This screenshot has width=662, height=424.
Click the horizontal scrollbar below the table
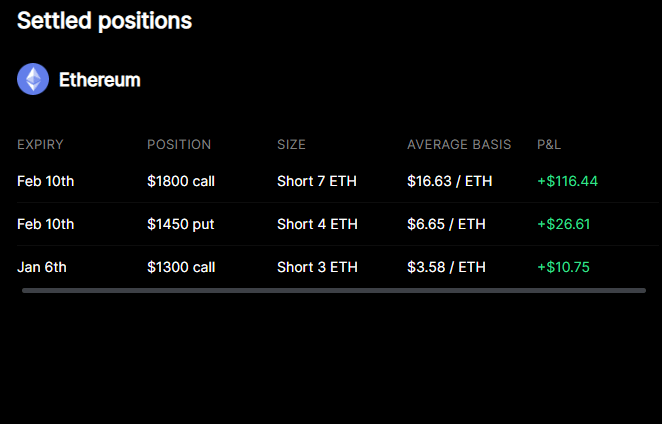[333, 290]
